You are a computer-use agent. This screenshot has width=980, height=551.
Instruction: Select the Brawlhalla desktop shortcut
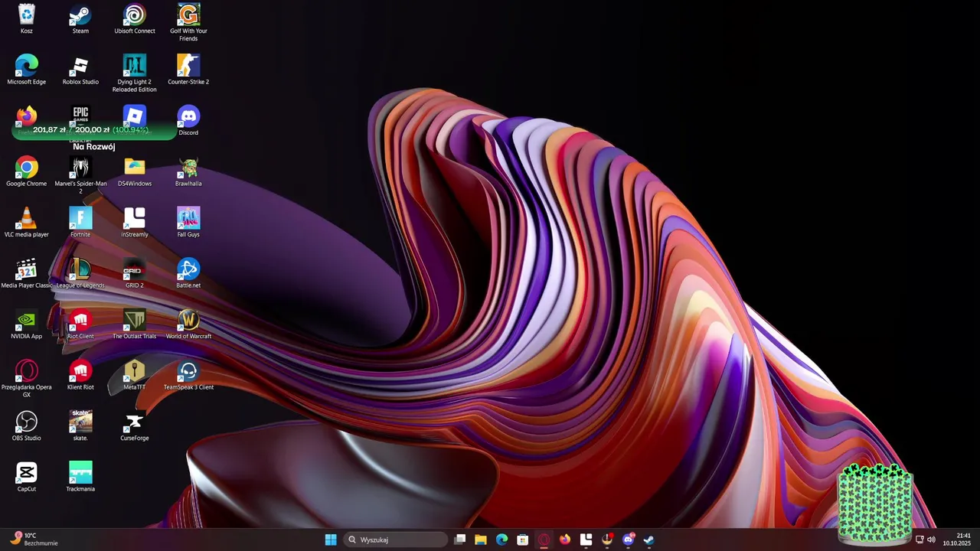click(x=188, y=172)
